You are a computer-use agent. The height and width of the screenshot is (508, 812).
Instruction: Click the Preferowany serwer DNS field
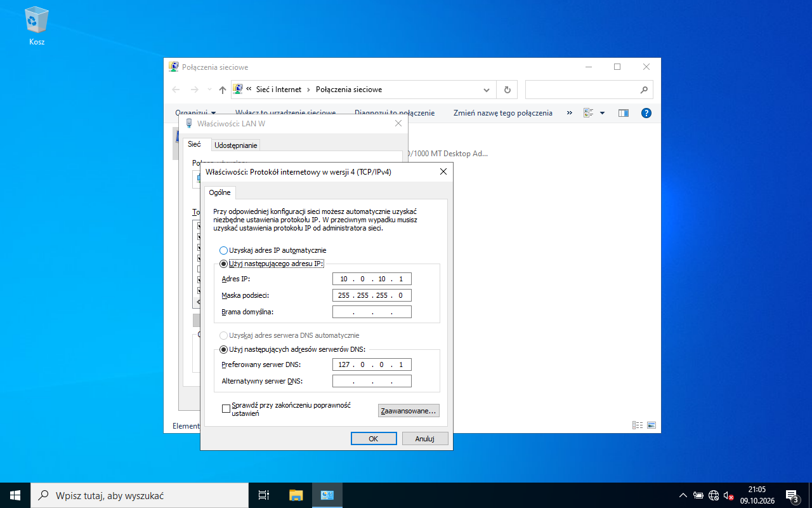coord(372,364)
